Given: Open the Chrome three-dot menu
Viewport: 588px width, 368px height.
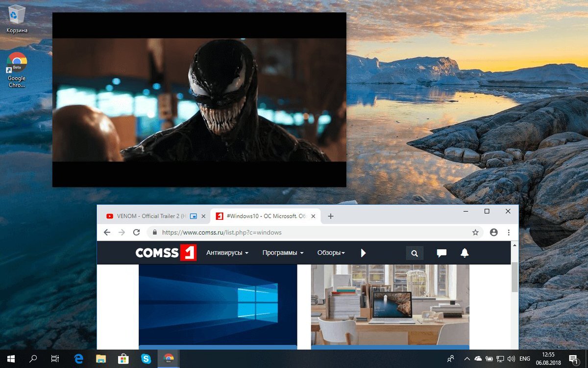Looking at the screenshot, I should click(x=509, y=232).
